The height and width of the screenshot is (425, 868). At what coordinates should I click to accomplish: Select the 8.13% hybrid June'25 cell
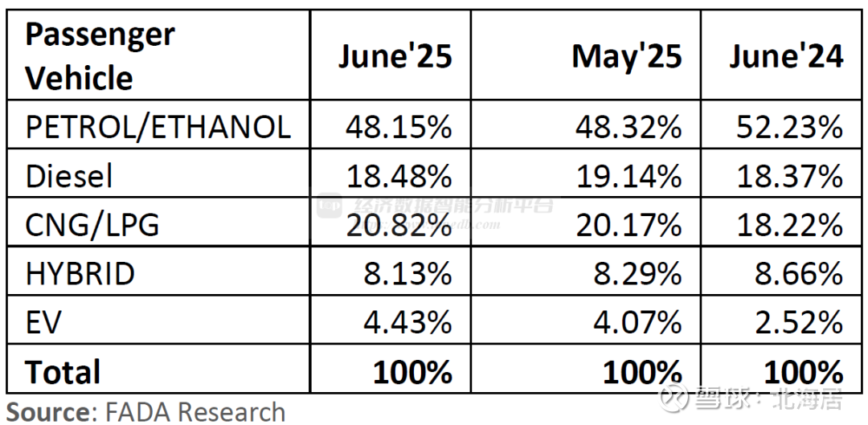pyautogui.click(x=391, y=271)
